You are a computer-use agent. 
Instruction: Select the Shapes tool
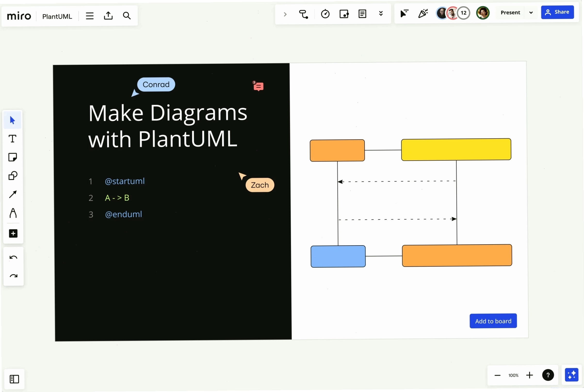point(13,176)
